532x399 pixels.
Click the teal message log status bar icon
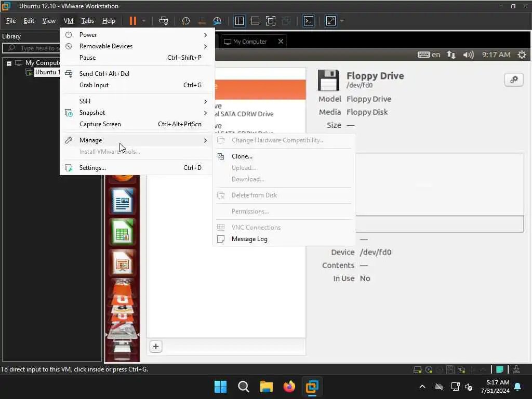point(499,369)
